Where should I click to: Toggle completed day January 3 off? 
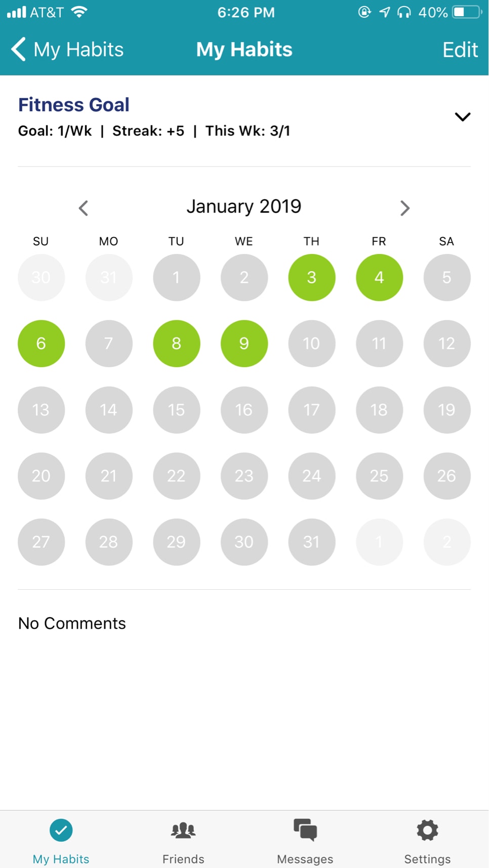[312, 277]
